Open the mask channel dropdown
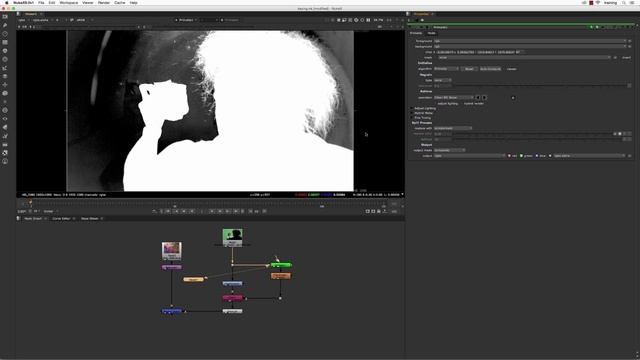This screenshot has width=640, height=360. click(x=524, y=58)
